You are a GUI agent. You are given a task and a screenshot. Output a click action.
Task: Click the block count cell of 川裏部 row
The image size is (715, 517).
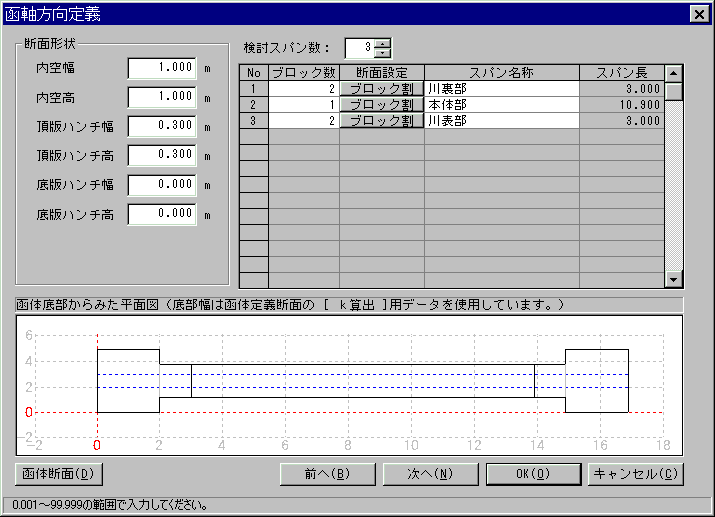point(304,88)
